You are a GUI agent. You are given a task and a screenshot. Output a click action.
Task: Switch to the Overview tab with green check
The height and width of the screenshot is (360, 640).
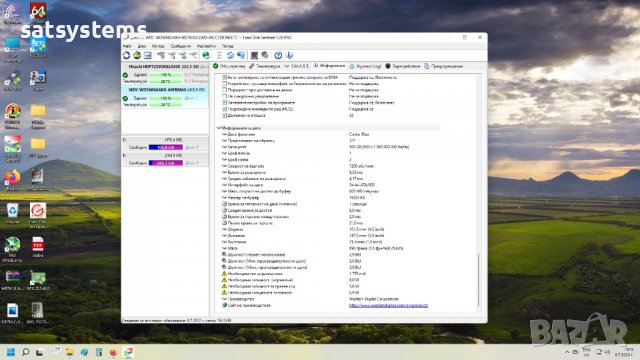[x=229, y=66]
